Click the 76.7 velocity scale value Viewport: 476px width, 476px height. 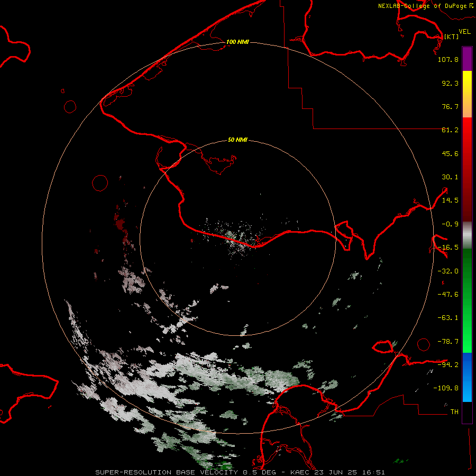tap(450, 106)
